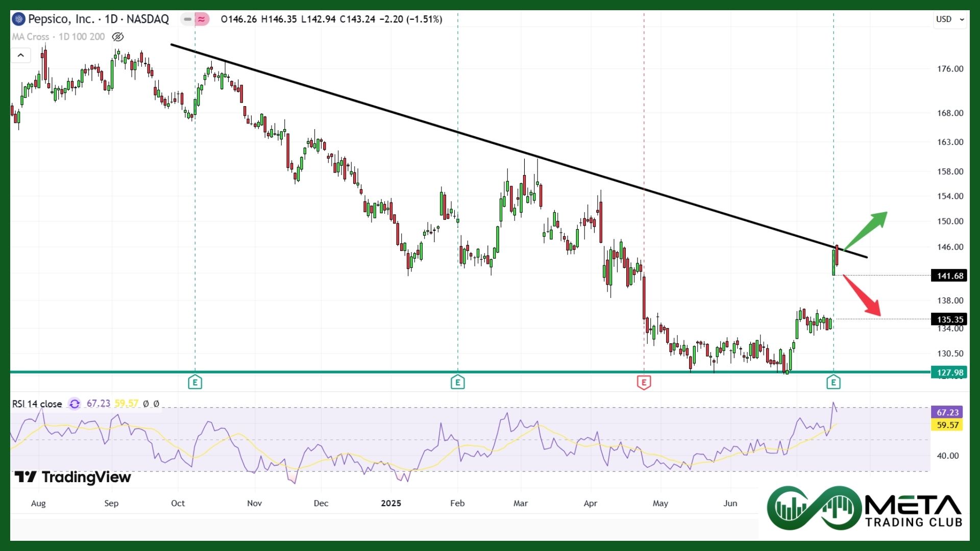Click the latest green earnings E marker
980x551 pixels.
pos(834,382)
